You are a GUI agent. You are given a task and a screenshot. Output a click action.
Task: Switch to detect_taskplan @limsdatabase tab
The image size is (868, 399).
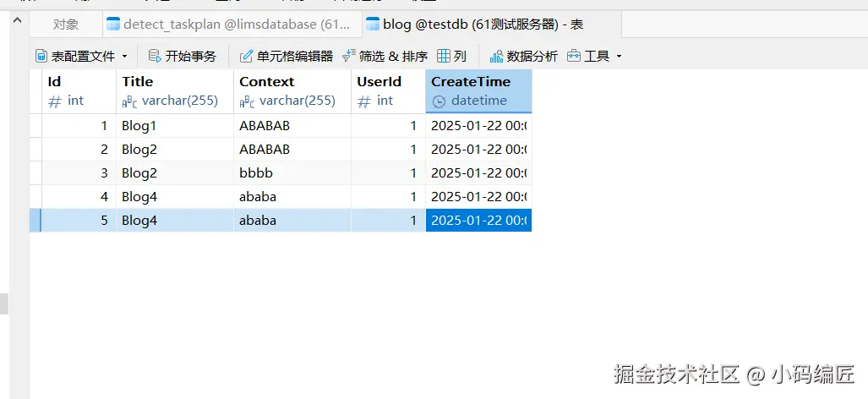point(228,25)
